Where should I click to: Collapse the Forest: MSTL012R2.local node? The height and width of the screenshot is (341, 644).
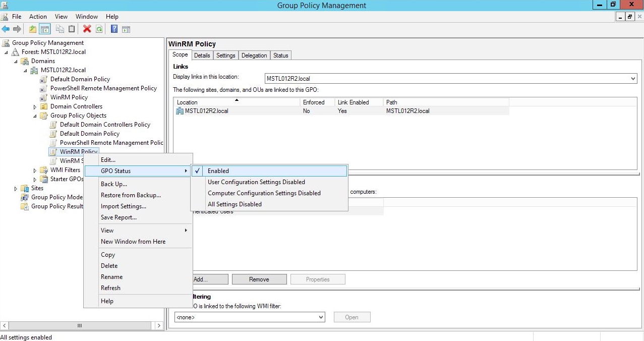(7, 52)
